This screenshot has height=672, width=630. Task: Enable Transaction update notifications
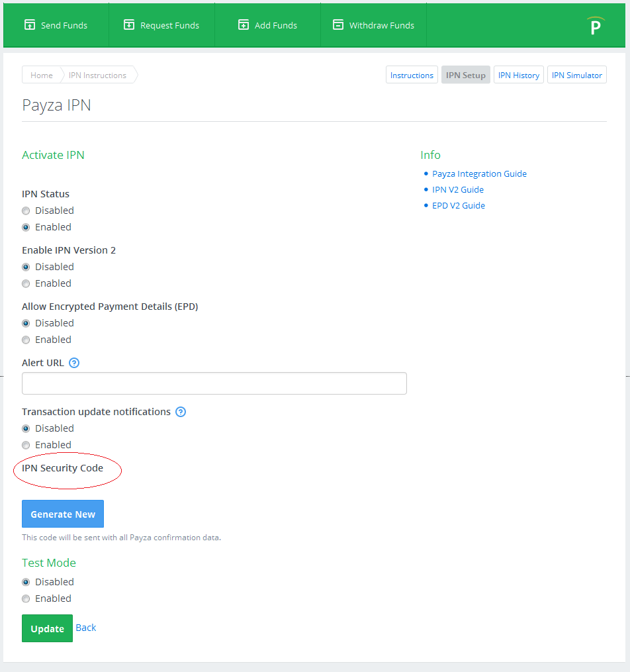pyautogui.click(x=26, y=446)
